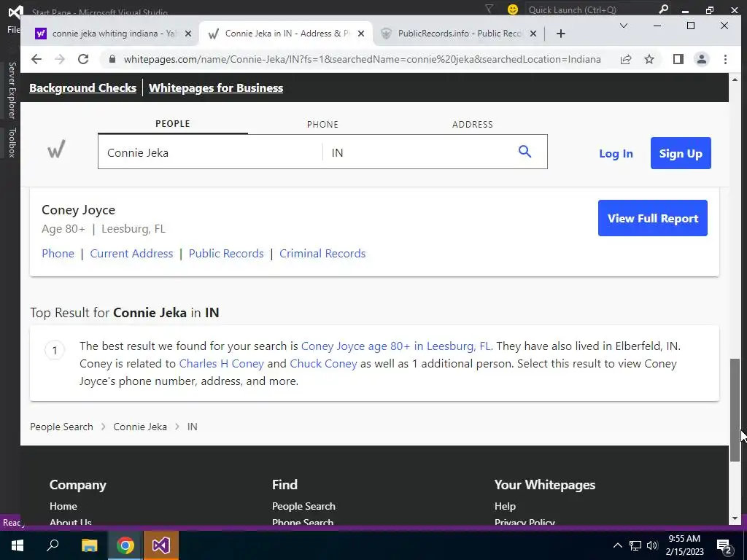Click the Background Checks link
The height and width of the screenshot is (560, 747).
coord(83,88)
